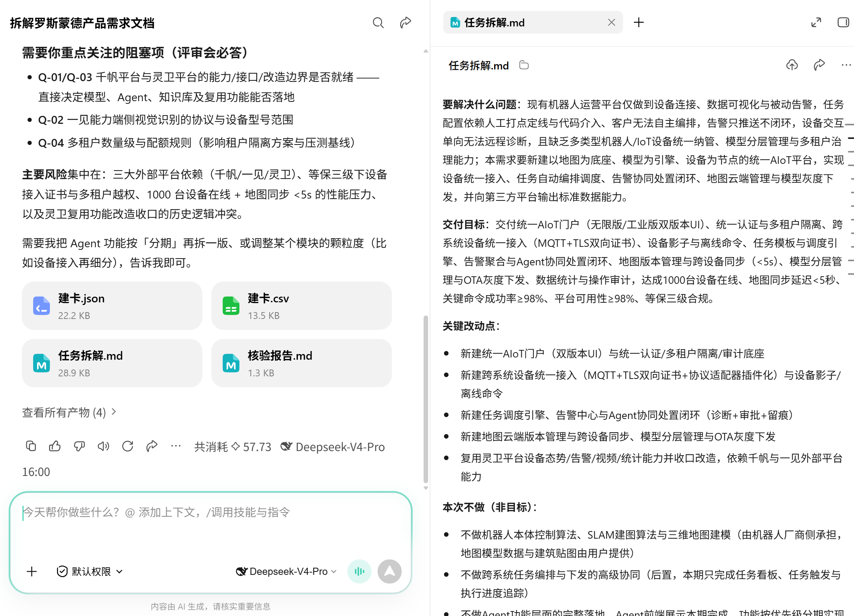The image size is (854, 616).
Task: Click the Deepseek-V4-Pro label beside reply actions
Action: [x=333, y=447]
